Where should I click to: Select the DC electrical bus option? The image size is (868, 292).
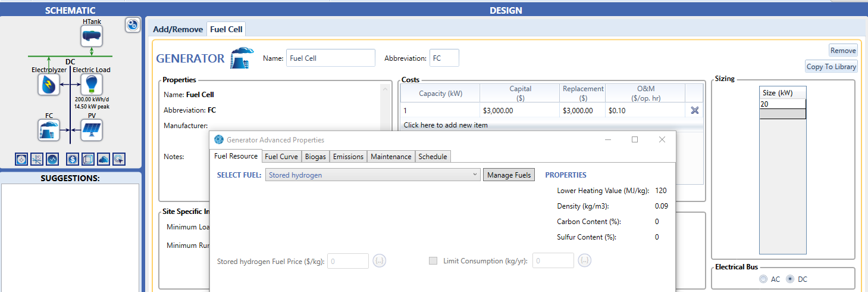pyautogui.click(x=790, y=279)
